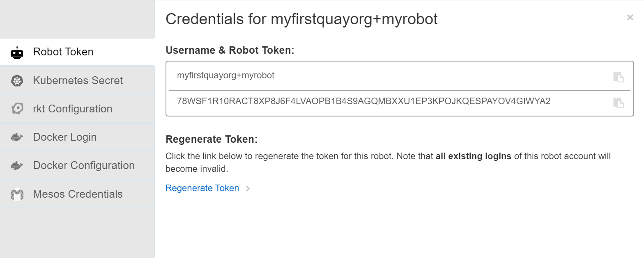The image size is (644, 258).
Task: Switch to the Kubernetes Secret tab
Action: [x=77, y=80]
